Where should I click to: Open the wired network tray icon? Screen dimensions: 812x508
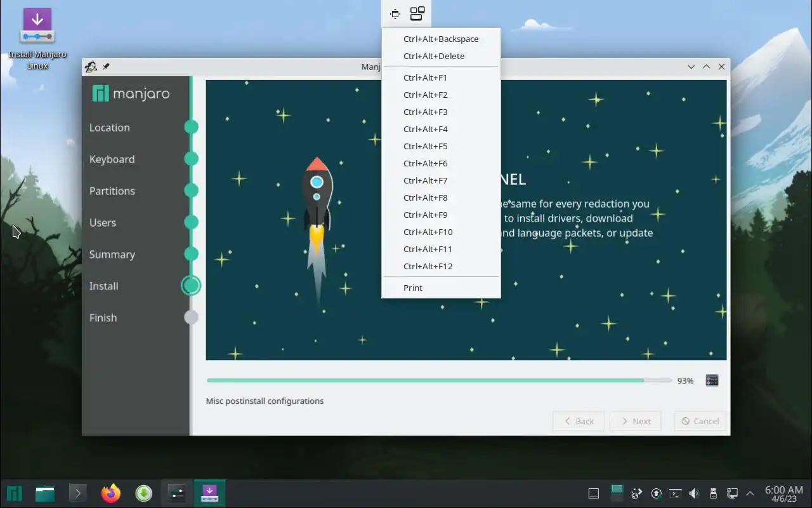[x=731, y=493]
